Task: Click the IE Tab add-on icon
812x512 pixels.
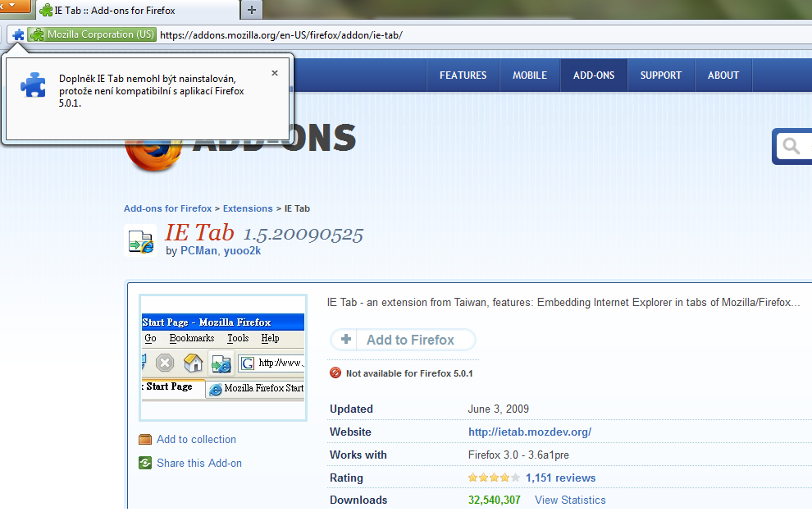Action: (x=141, y=240)
